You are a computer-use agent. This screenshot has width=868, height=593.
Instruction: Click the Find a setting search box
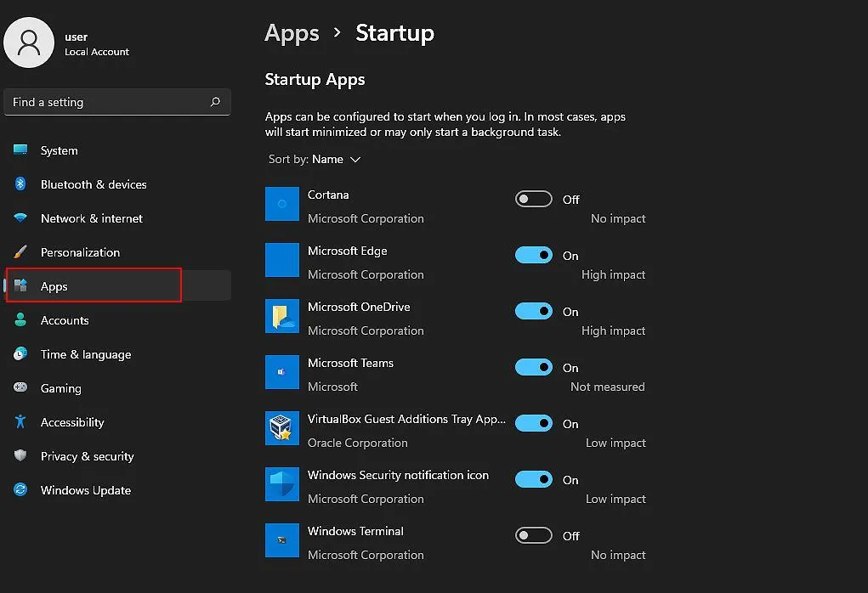[x=117, y=102]
